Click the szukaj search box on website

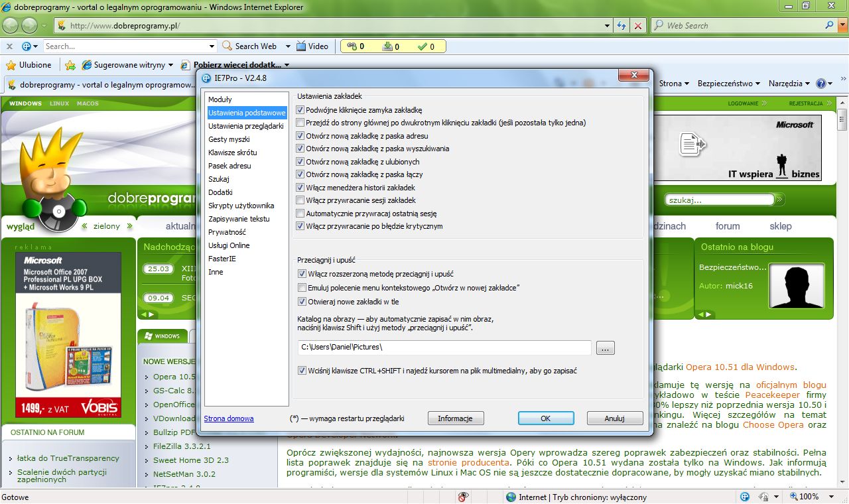tap(720, 200)
